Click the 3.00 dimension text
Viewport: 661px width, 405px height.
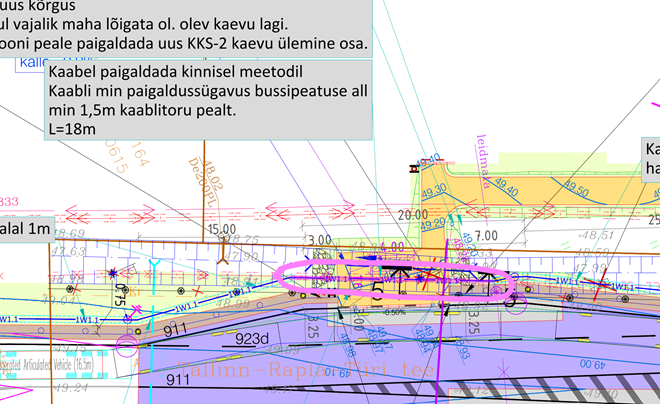coord(320,241)
